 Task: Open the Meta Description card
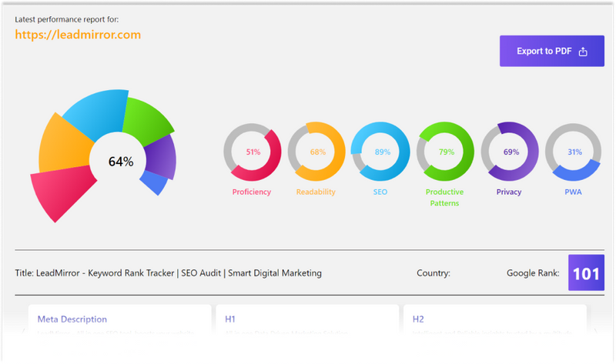tap(119, 323)
